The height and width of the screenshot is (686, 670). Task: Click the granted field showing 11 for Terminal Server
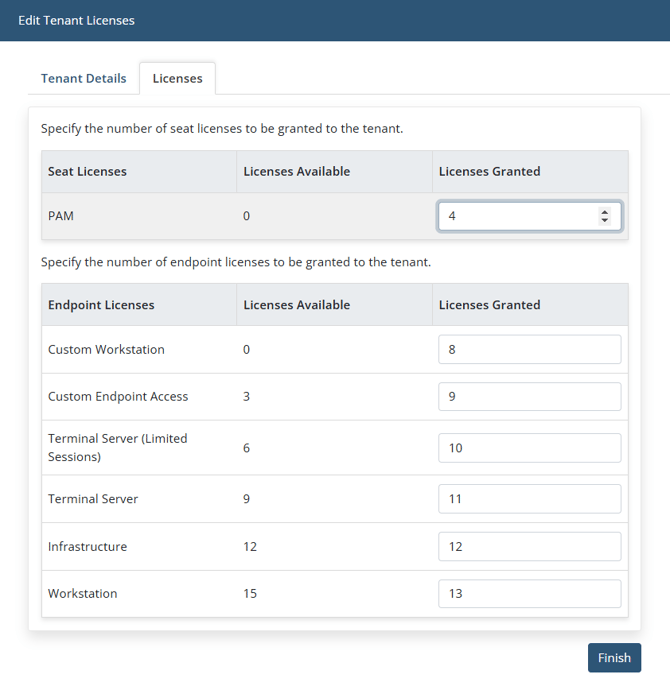(x=529, y=499)
